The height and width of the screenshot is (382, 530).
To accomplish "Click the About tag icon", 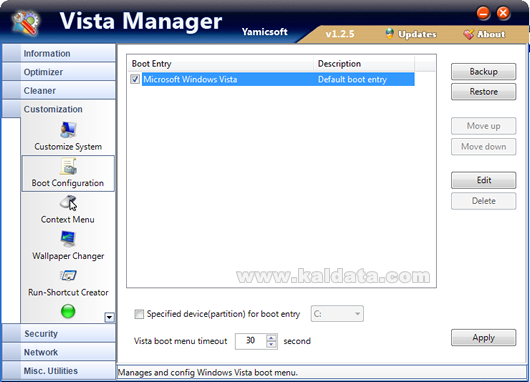I will [468, 34].
